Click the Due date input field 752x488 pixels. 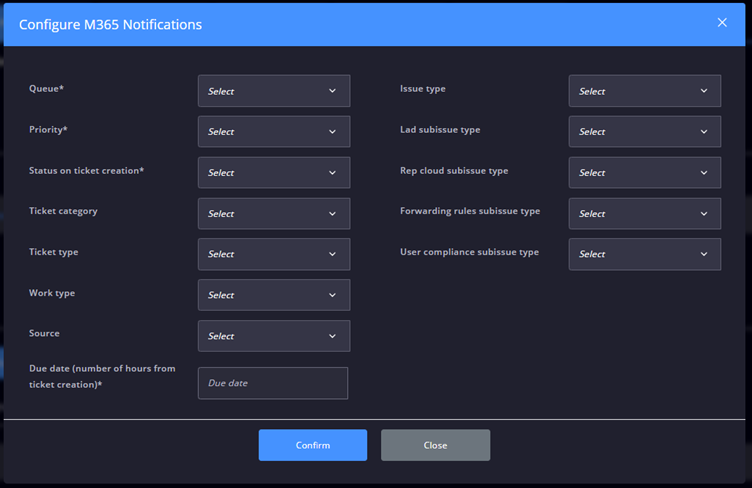tap(273, 383)
